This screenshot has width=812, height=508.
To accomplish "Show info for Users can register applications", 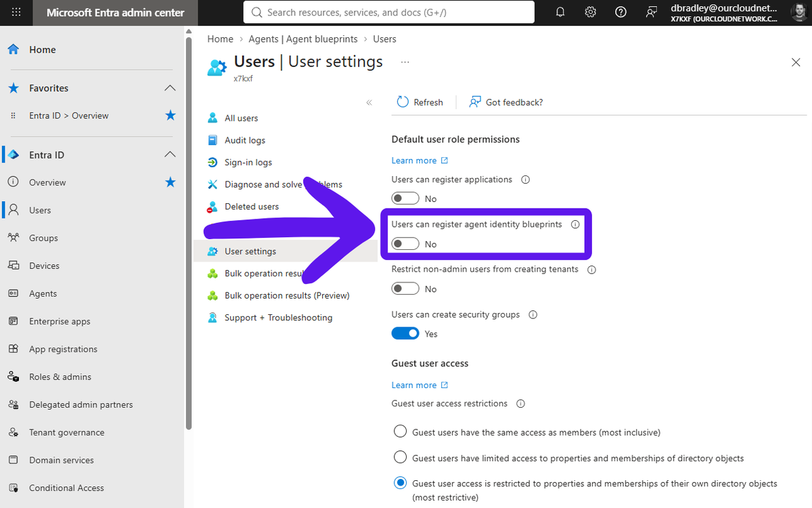I will pos(526,179).
